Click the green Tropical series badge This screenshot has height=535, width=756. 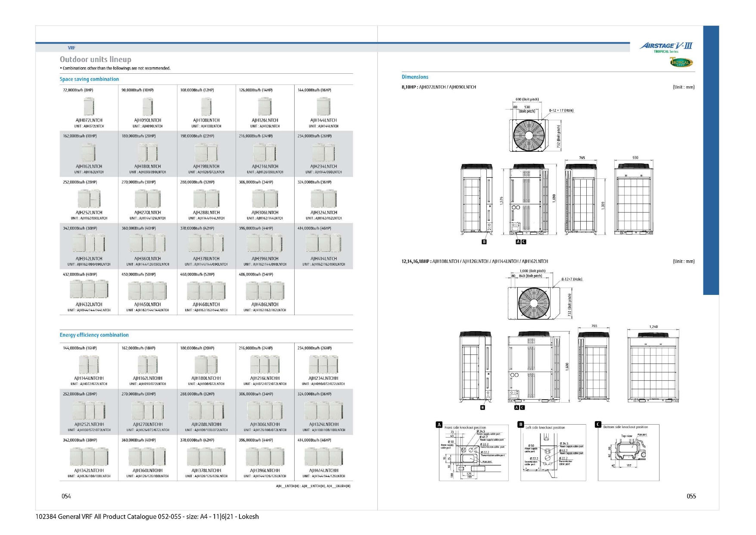[681, 63]
